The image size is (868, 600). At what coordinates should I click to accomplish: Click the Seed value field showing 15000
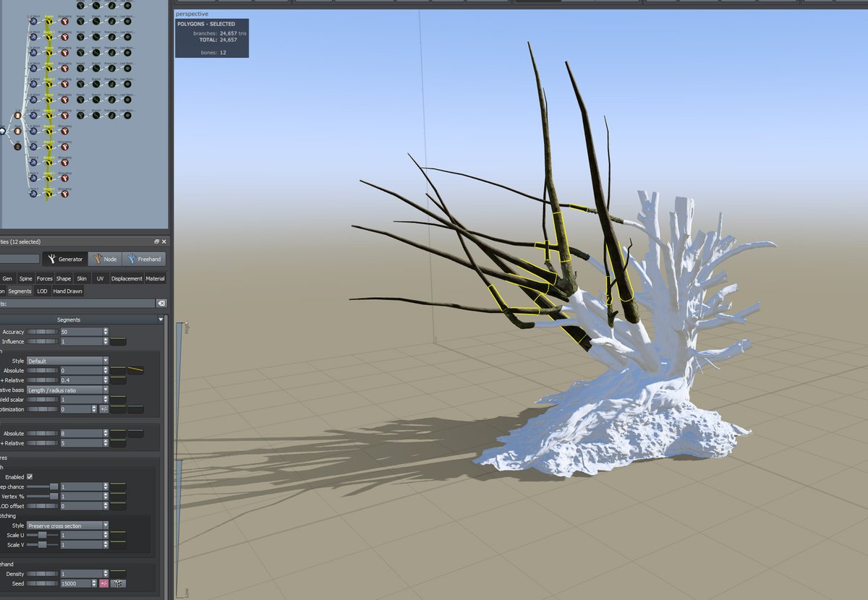click(x=76, y=583)
